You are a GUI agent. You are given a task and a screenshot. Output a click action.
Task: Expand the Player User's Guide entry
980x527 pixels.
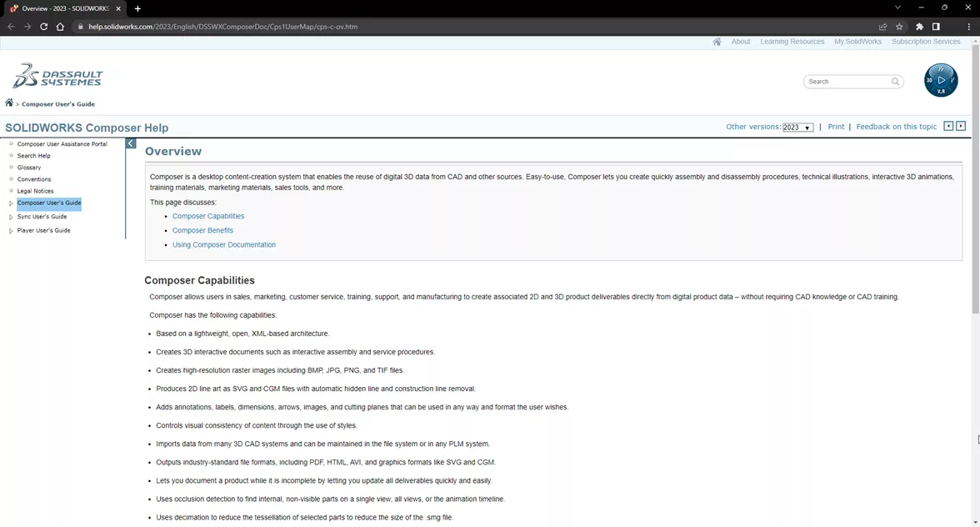pos(10,230)
